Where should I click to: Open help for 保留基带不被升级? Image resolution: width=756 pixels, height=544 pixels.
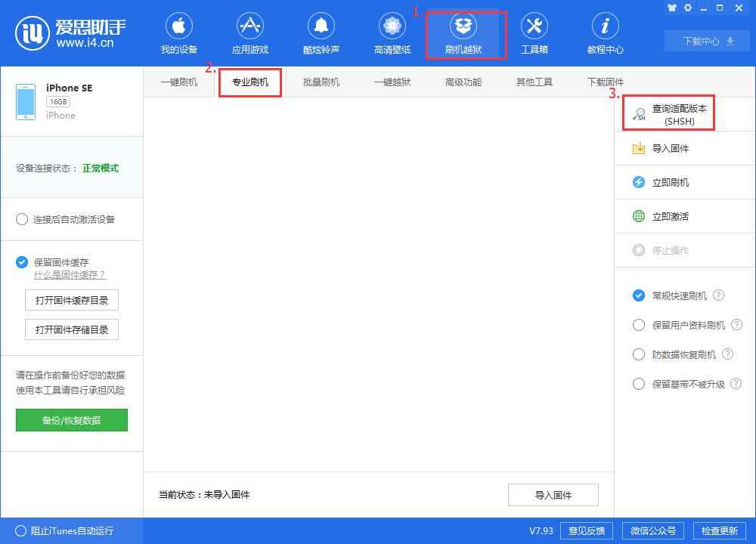[736, 384]
